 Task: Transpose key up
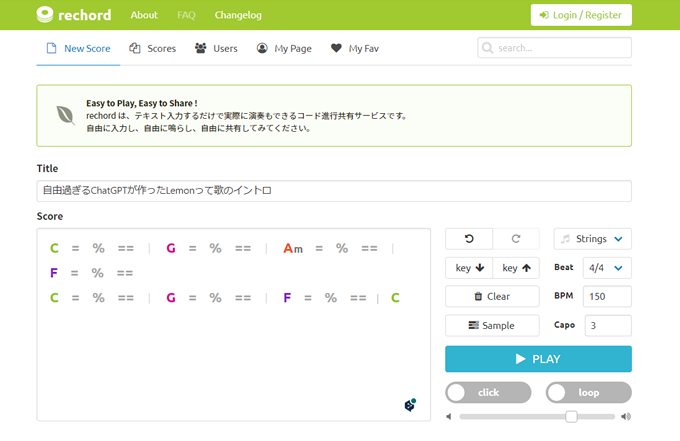coord(516,268)
